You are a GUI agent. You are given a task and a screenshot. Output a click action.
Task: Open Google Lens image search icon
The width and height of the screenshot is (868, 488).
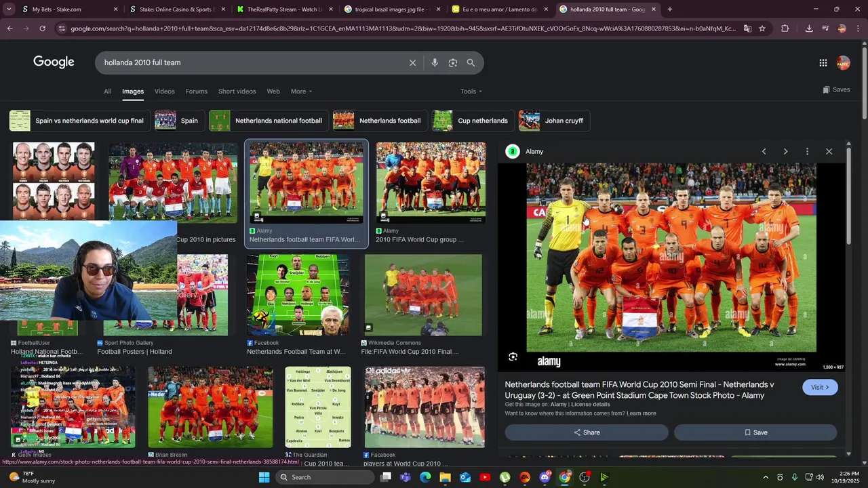point(453,62)
